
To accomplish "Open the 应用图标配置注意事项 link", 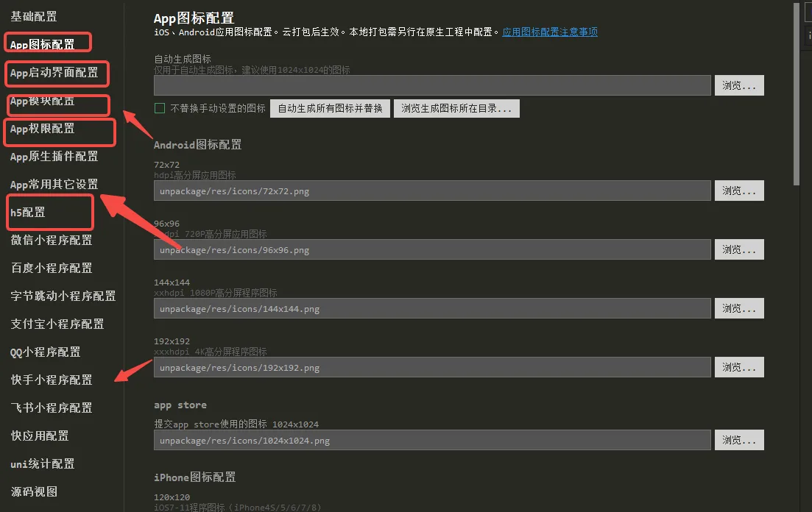I will (550, 32).
